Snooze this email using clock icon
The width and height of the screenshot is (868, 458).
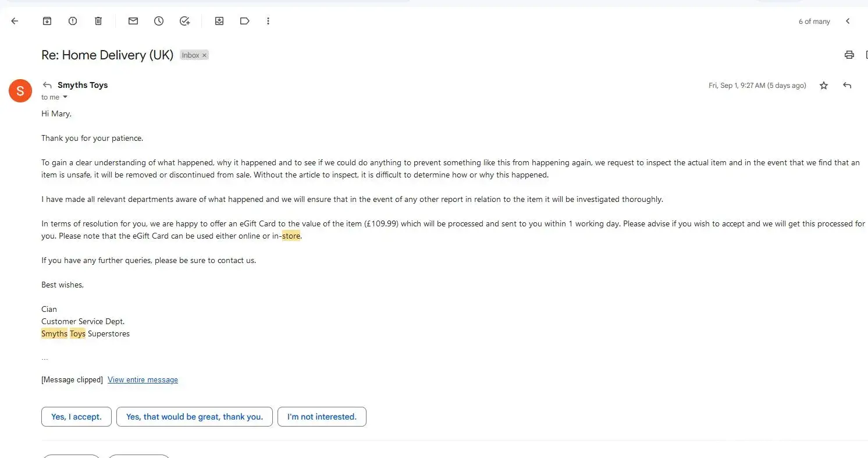[159, 21]
